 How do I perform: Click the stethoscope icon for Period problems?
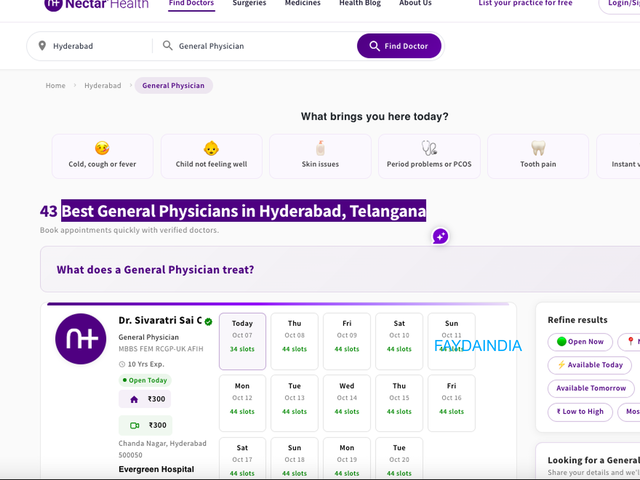coord(429,148)
